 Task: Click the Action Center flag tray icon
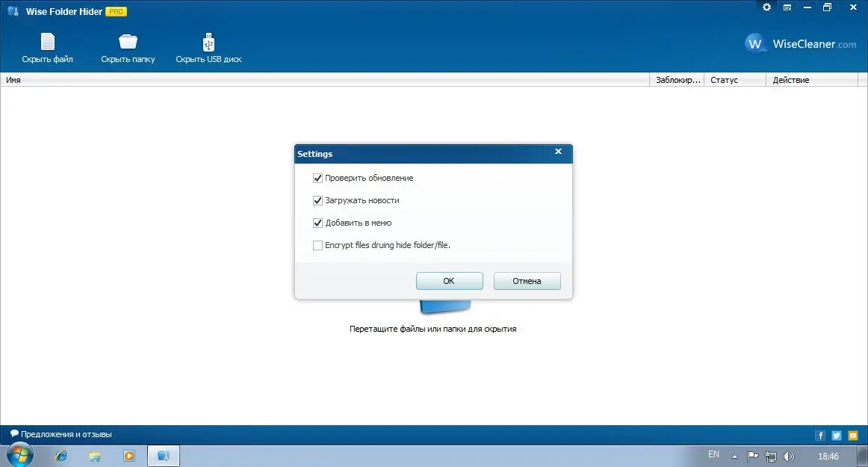tap(752, 457)
